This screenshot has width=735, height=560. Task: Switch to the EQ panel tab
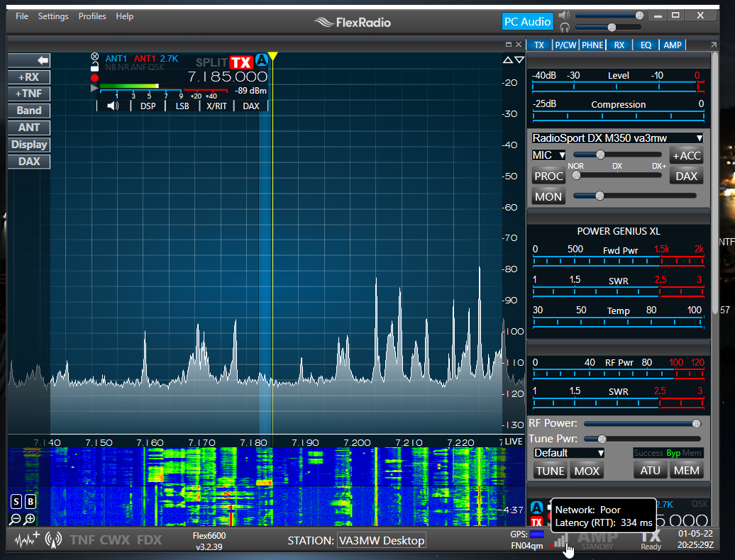[x=646, y=45]
